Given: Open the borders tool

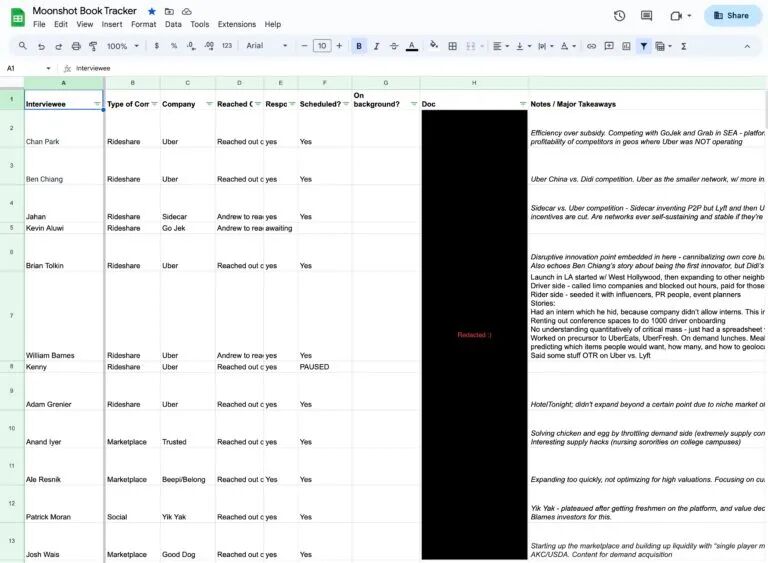Looking at the screenshot, I should pyautogui.click(x=453, y=46).
